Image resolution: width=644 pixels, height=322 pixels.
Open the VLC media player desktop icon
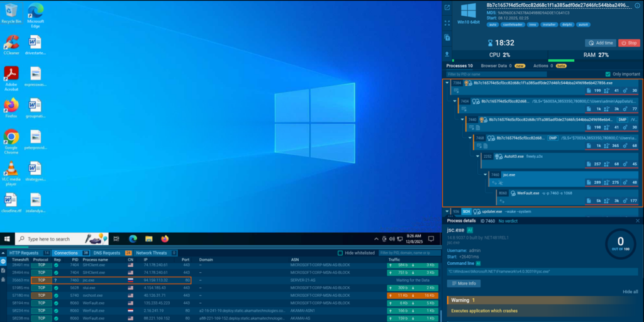tap(11, 171)
